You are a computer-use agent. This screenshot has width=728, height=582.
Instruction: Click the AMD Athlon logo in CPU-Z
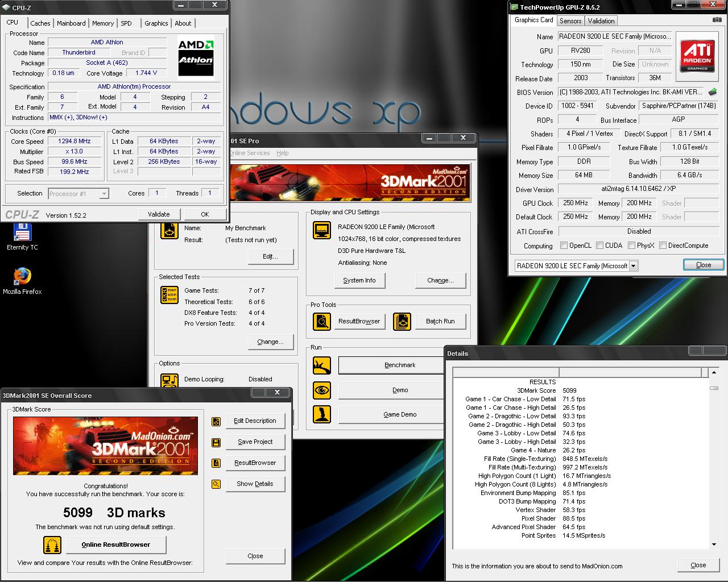point(196,57)
